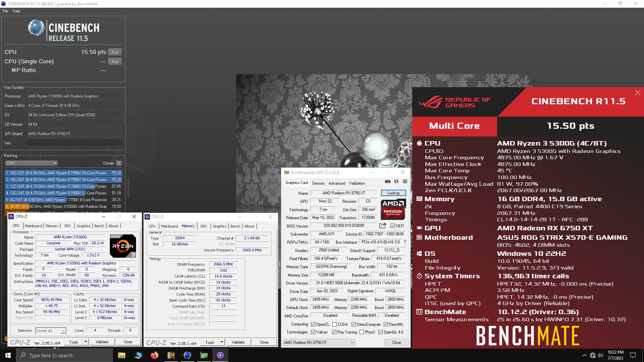Click the Ryzen 3 logo in CPU-Z

pyautogui.click(x=123, y=246)
